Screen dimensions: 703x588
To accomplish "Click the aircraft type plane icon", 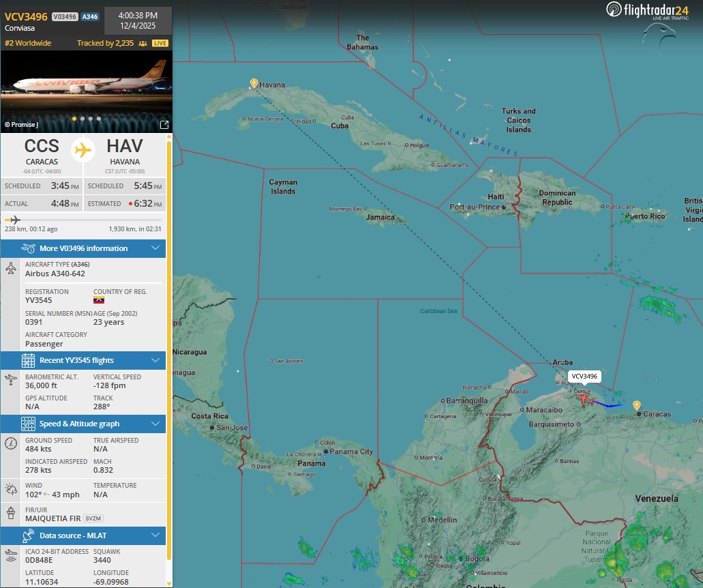I will coord(11,268).
